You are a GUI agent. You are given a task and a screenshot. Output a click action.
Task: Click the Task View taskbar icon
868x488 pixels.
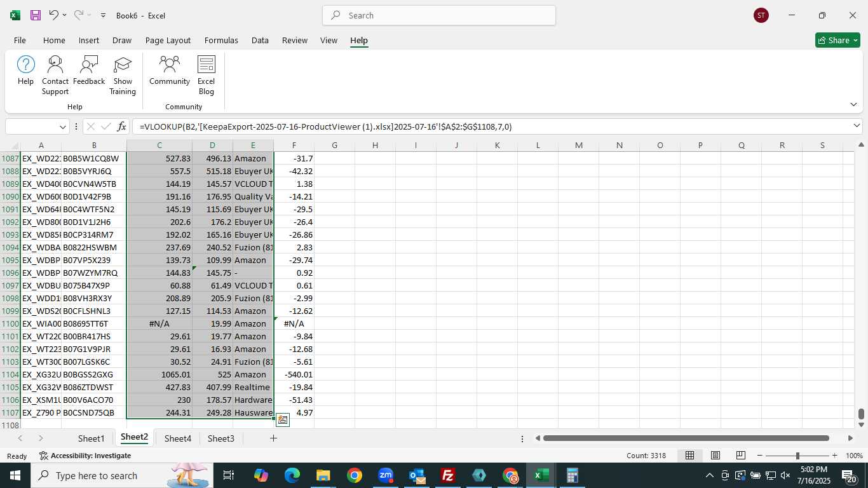click(x=229, y=475)
